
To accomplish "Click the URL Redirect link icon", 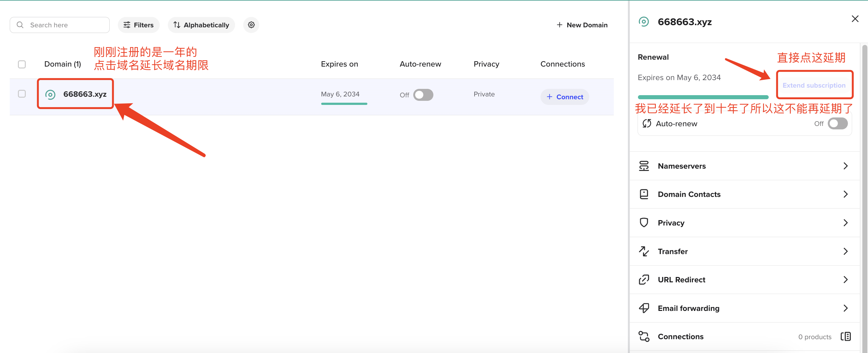I will click(644, 280).
